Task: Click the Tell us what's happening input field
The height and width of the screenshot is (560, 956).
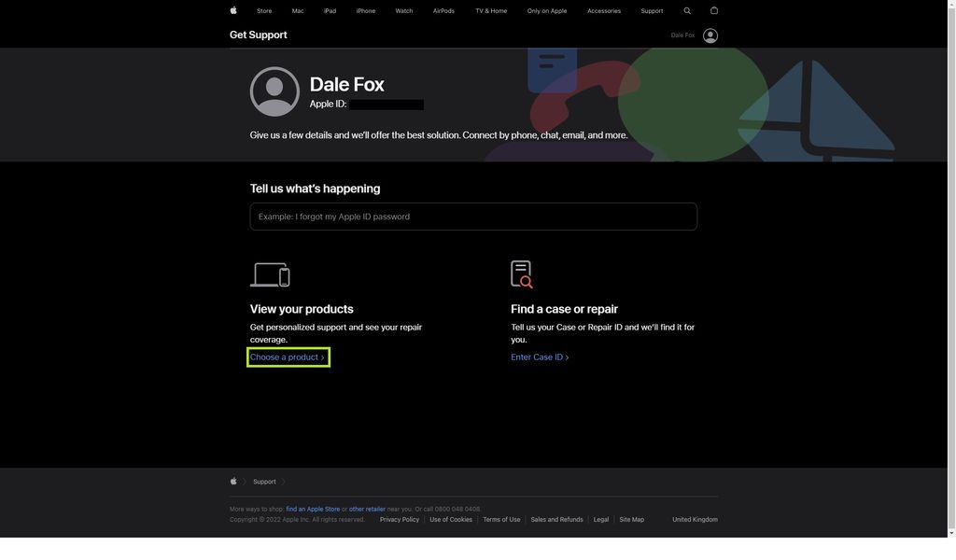Action: coord(472,216)
